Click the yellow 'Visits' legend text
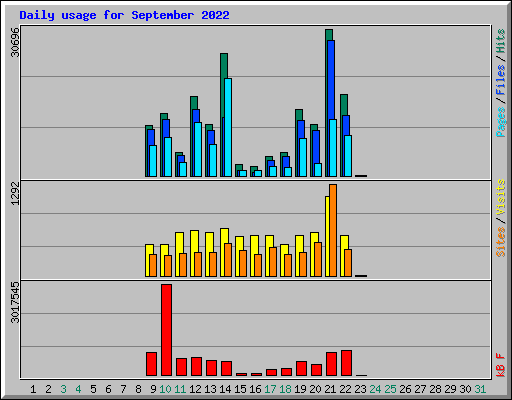 point(500,197)
